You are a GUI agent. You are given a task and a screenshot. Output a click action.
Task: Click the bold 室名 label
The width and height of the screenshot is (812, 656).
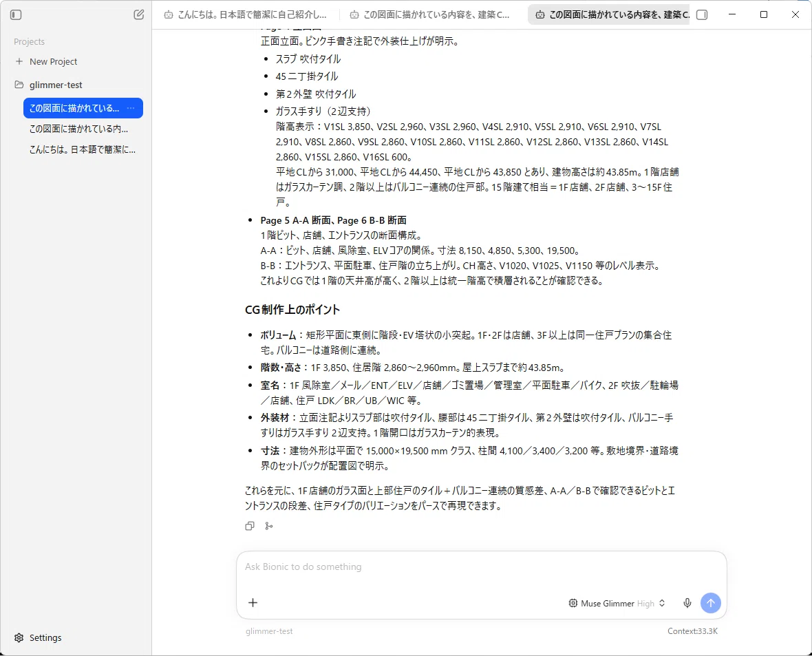270,385
